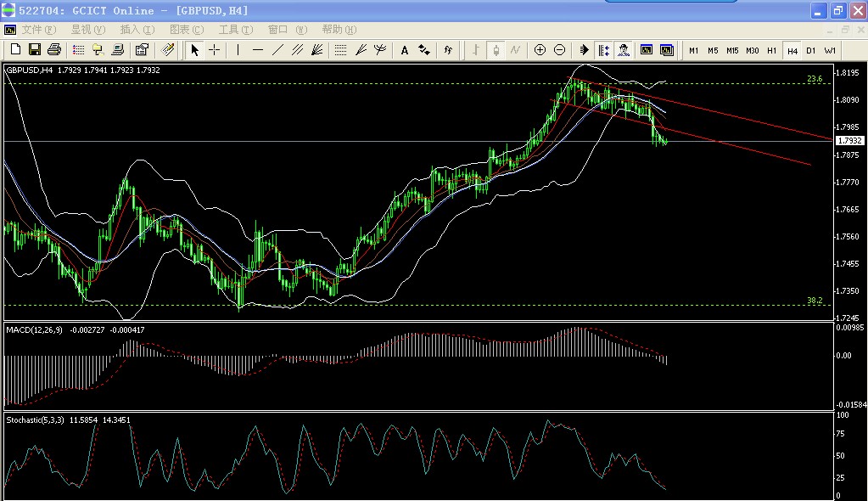
Task: Switch chart to Bar Chart mode
Action: [x=475, y=50]
